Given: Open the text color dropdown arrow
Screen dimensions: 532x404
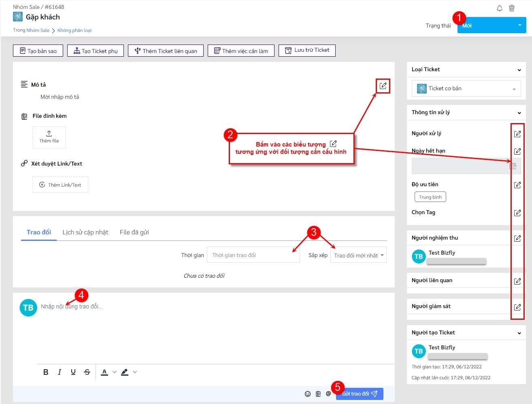Looking at the screenshot, I should coord(115,372).
